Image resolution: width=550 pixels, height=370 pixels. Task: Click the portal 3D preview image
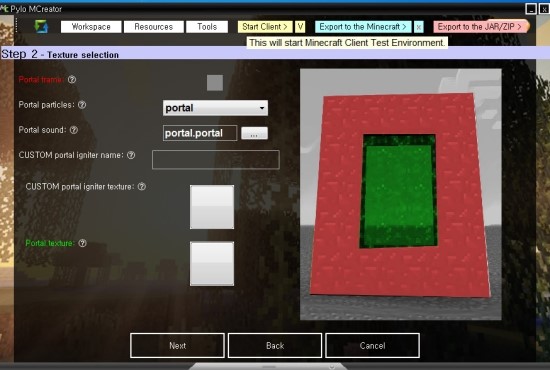point(401,194)
